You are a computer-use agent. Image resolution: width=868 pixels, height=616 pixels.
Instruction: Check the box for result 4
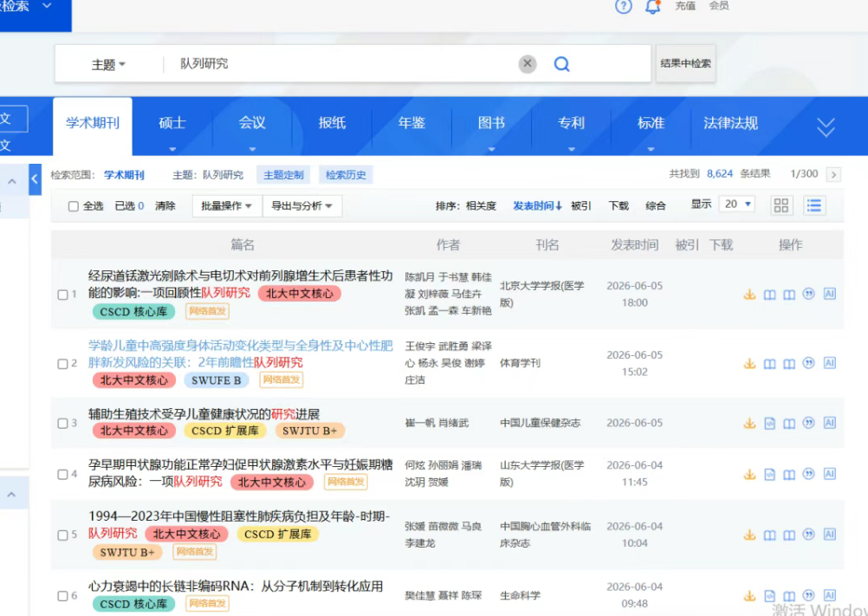pos(62,474)
